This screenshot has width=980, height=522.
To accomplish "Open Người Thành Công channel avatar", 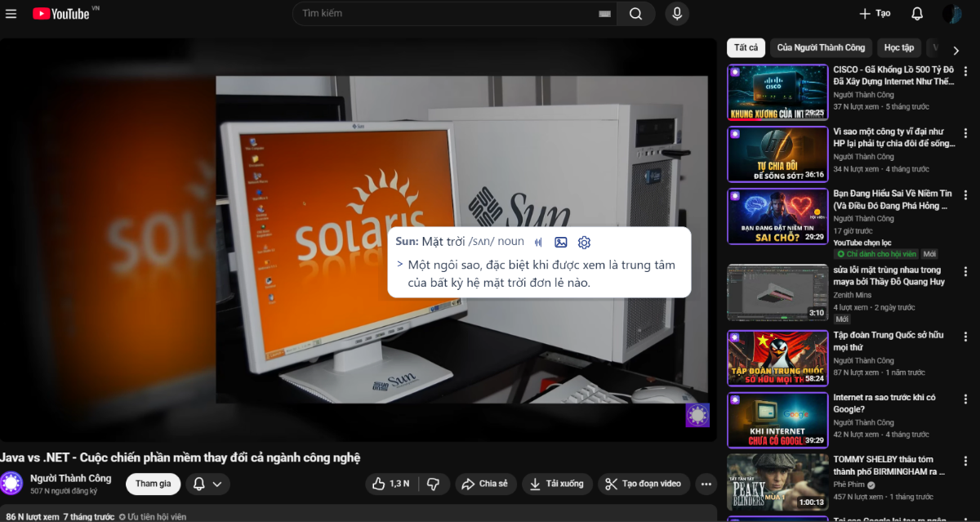I will tap(11, 483).
